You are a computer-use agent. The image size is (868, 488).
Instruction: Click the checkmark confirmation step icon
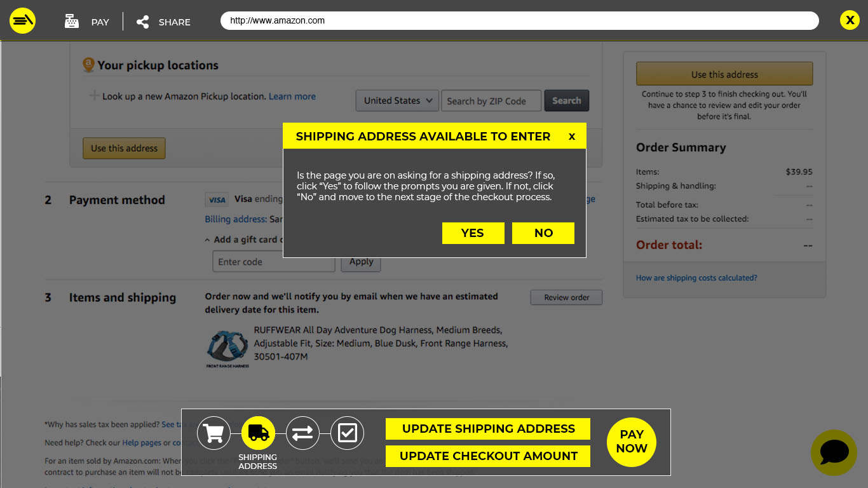(347, 433)
